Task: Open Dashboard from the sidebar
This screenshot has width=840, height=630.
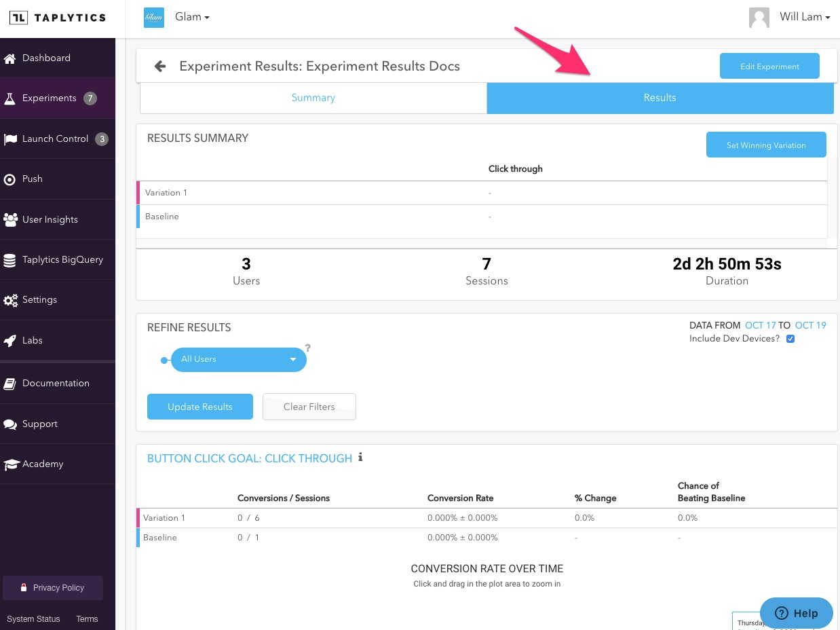Action: [x=58, y=58]
